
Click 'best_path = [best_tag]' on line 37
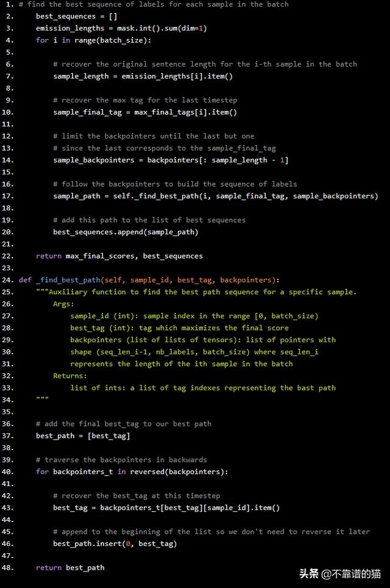[83, 436]
